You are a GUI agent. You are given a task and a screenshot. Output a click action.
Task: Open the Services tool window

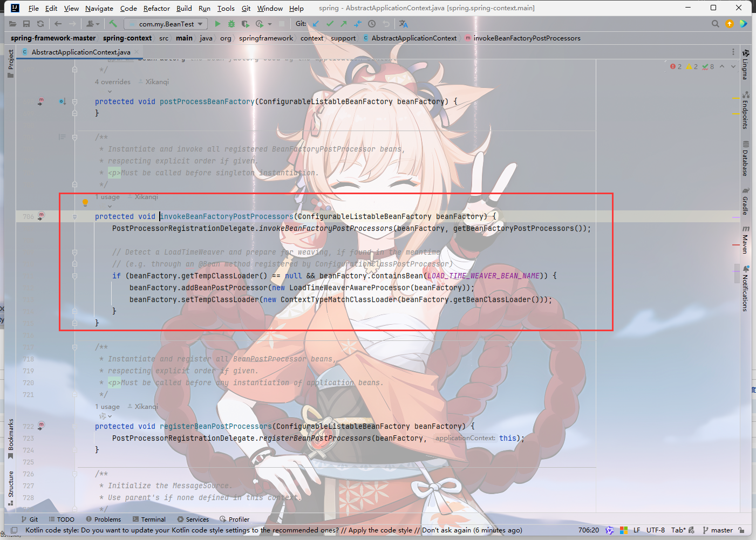point(193,520)
